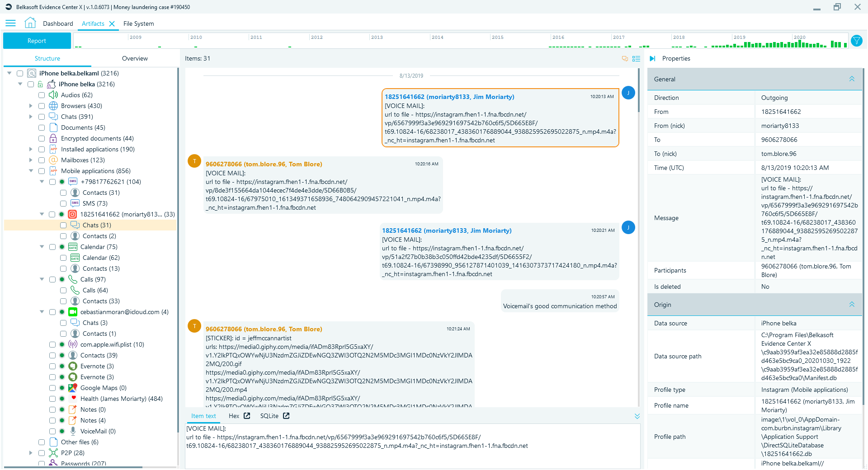Image resolution: width=868 pixels, height=470 pixels.
Task: Click the Instagram profile icon
Action: click(x=72, y=214)
